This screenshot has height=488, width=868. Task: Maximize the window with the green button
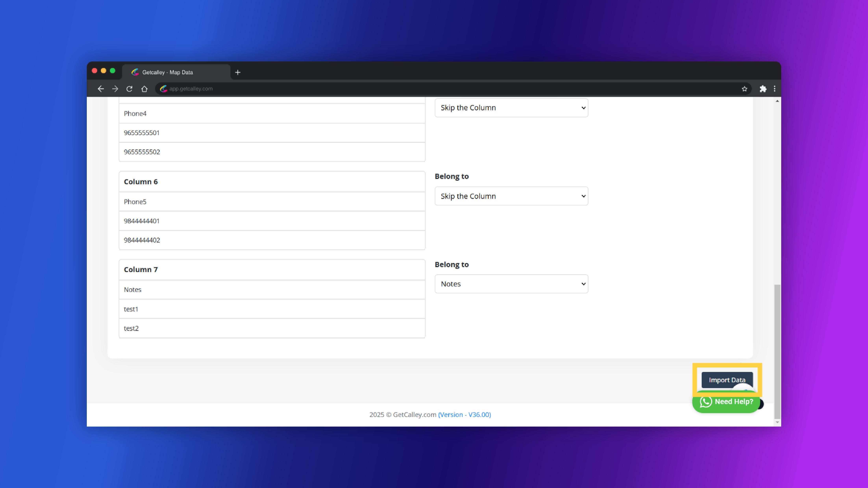click(x=113, y=71)
